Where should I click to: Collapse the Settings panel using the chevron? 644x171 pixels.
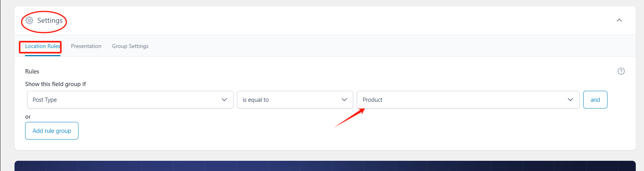click(619, 20)
